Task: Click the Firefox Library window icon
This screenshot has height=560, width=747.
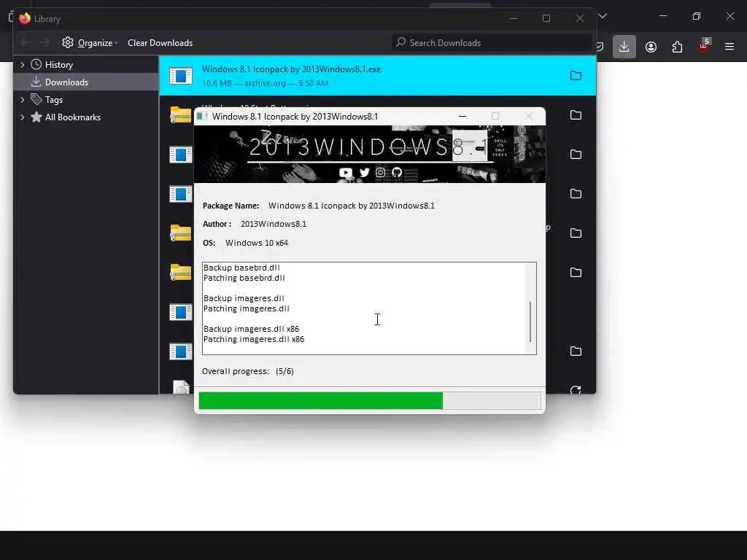Action: point(25,18)
